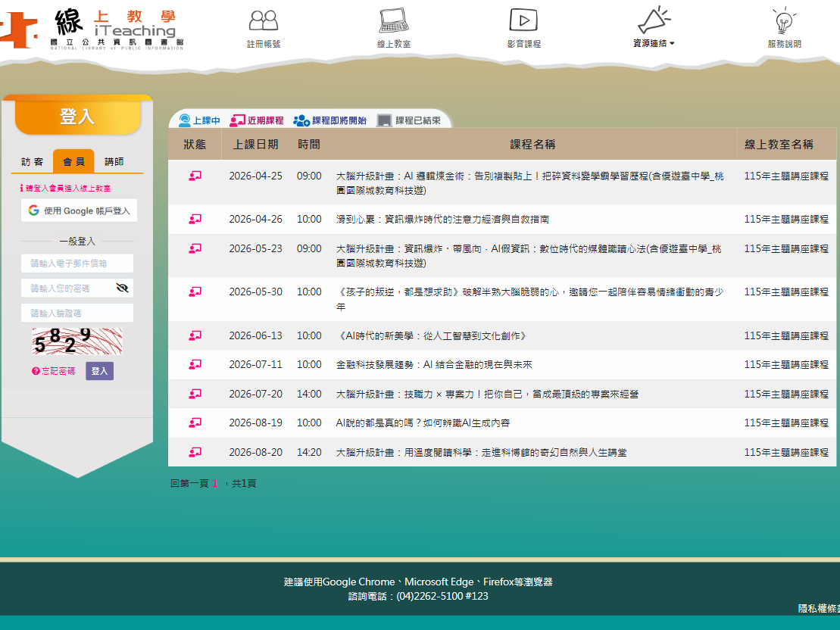Switch to the 訪客 login tab
840x630 pixels.
(33, 162)
